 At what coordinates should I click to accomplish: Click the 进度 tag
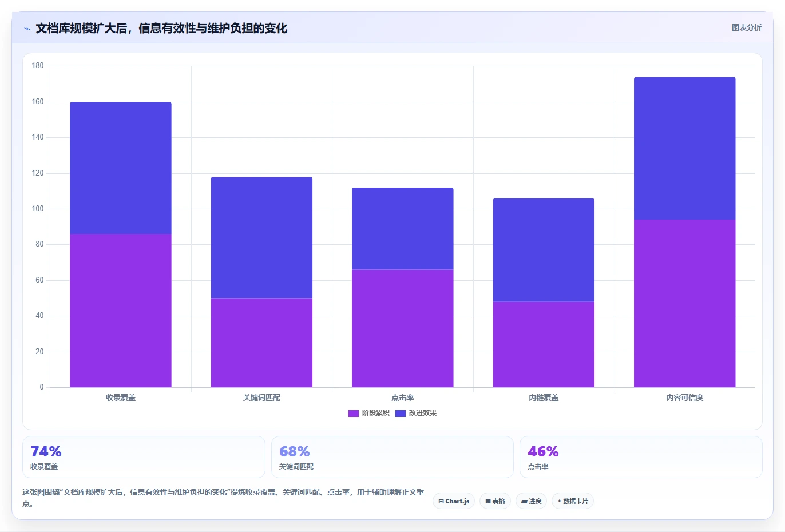[x=531, y=501]
